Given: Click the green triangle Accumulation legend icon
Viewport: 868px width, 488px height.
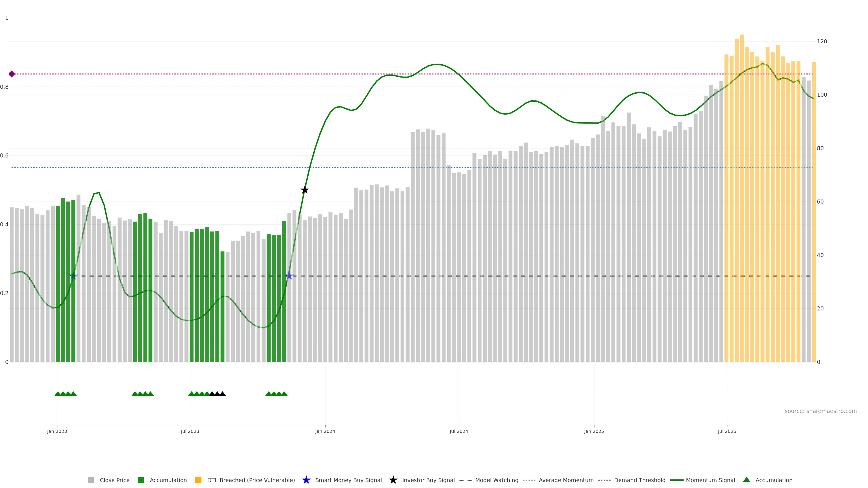Looking at the screenshot, I should (x=746, y=480).
